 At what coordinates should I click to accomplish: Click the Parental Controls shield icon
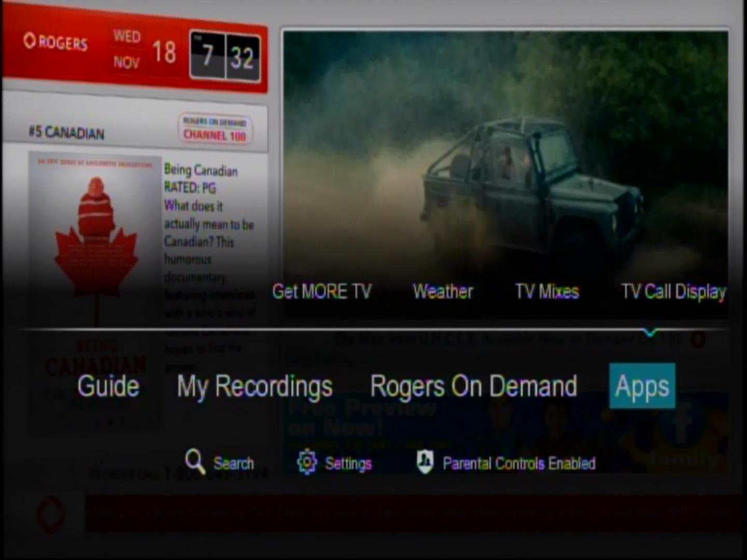[425, 461]
